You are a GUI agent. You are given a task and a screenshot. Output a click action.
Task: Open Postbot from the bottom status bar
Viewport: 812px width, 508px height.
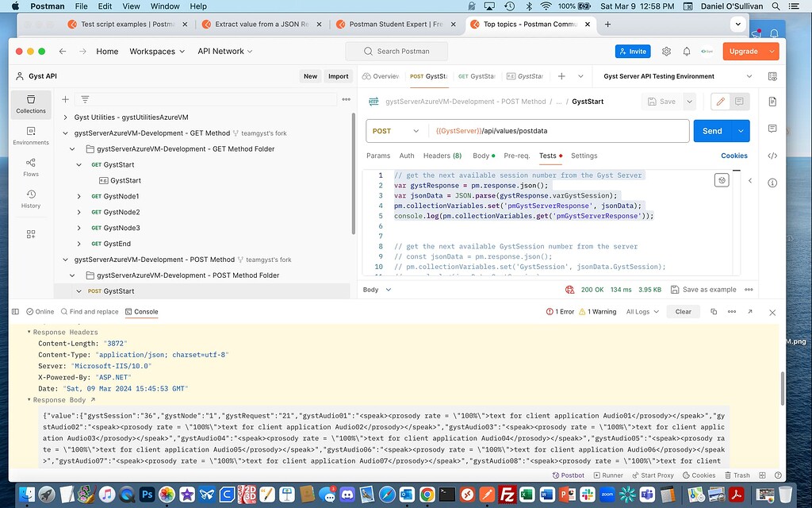(x=568, y=475)
